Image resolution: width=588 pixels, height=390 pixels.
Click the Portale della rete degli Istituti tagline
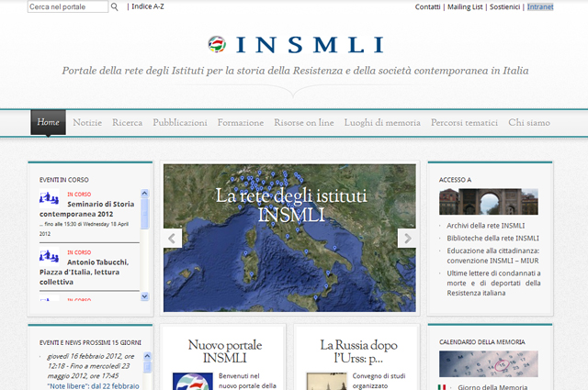point(295,71)
